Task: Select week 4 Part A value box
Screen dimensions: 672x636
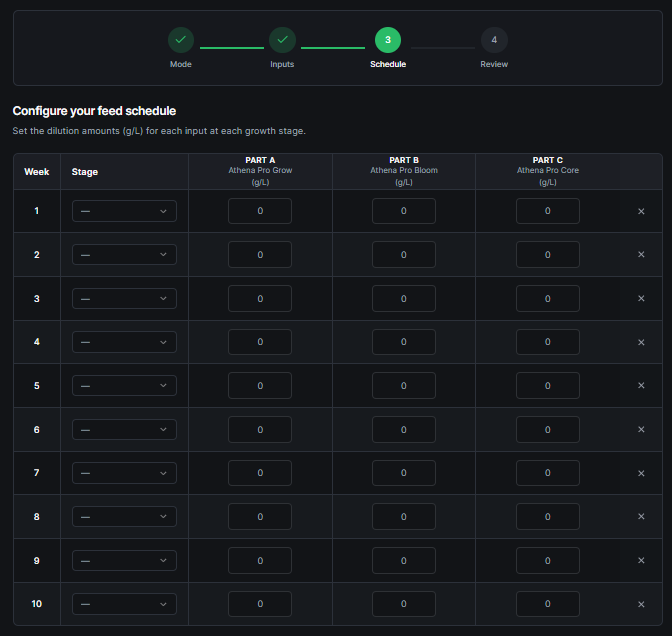Action: coord(260,342)
